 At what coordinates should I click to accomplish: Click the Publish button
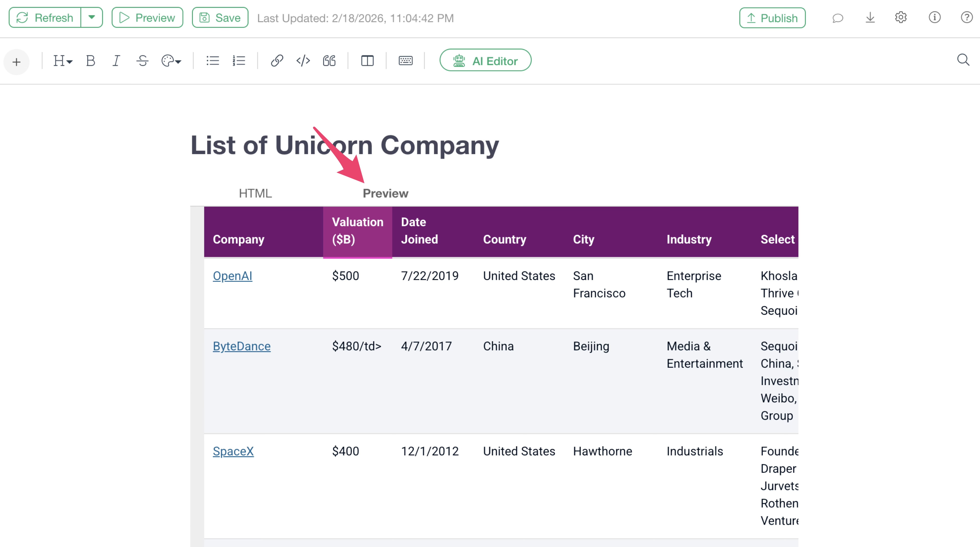click(772, 18)
